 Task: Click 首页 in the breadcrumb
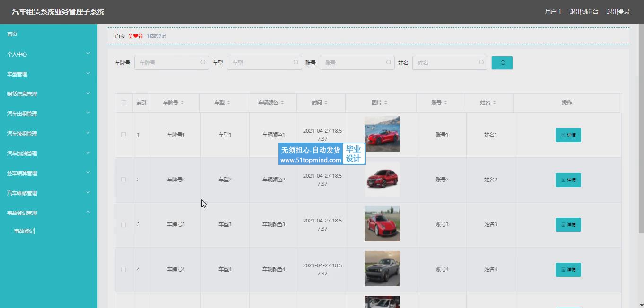(x=120, y=36)
